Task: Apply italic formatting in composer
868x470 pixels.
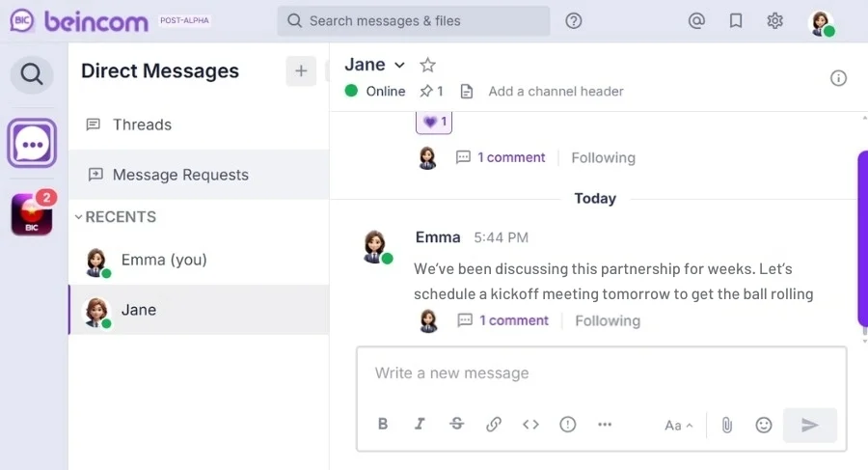Action: (420, 424)
